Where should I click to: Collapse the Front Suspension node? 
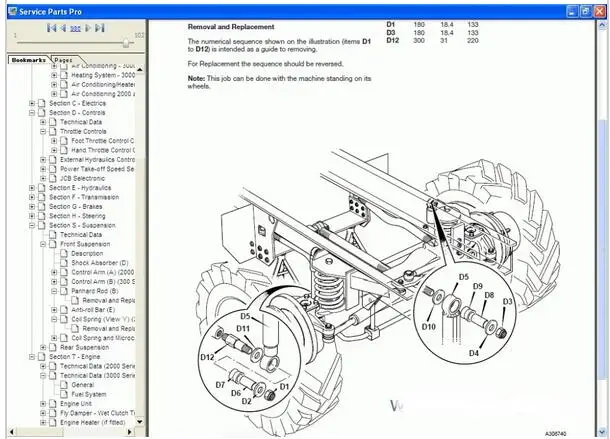pos(43,244)
